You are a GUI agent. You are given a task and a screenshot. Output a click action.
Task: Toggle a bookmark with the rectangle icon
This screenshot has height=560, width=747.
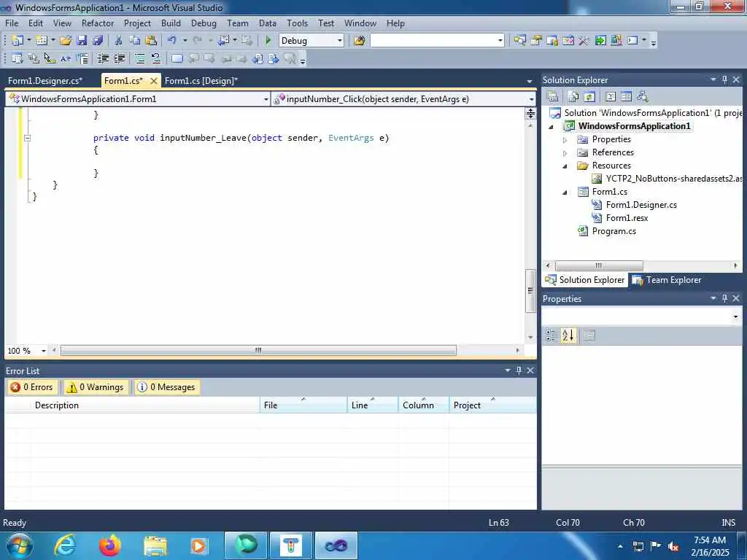[177, 58]
